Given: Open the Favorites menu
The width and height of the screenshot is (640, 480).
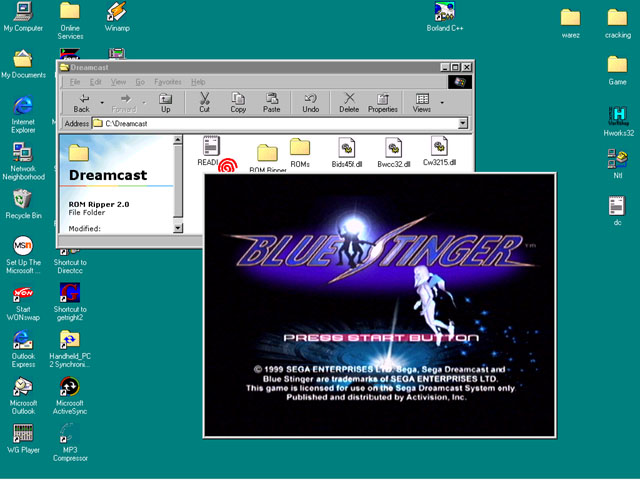Looking at the screenshot, I should [x=168, y=82].
